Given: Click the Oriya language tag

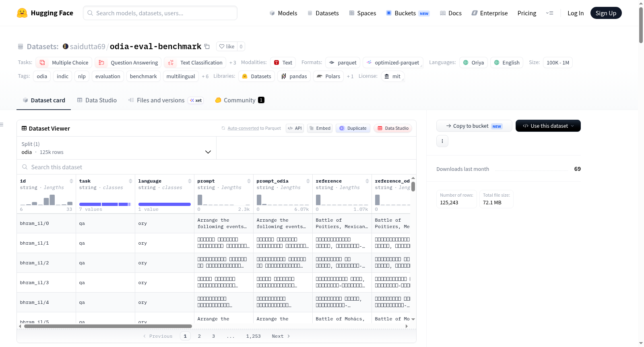Looking at the screenshot, I should (474, 62).
